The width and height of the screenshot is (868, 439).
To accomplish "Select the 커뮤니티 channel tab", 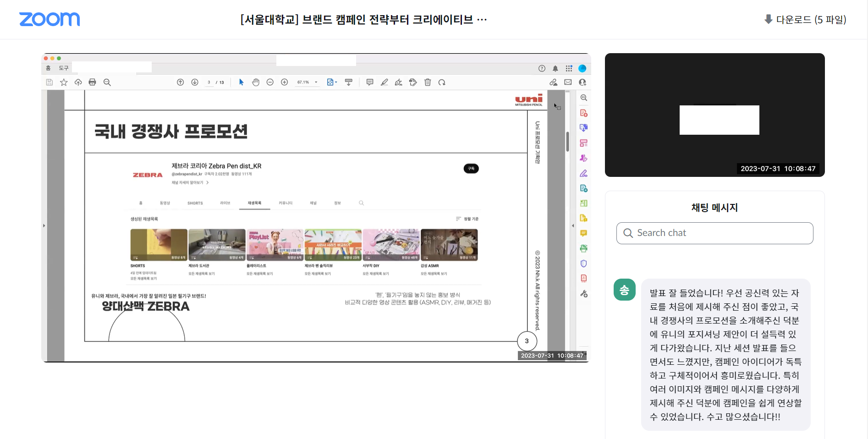I will [x=286, y=203].
